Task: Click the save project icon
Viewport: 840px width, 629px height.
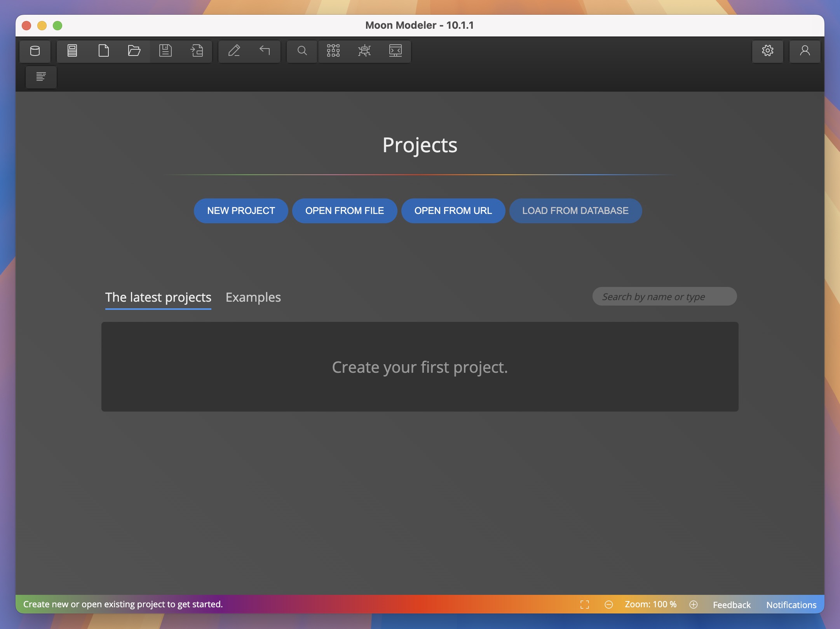Action: [166, 51]
